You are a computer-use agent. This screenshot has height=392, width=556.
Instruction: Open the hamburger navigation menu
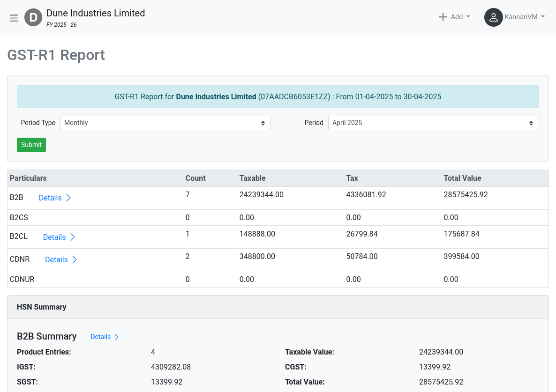pos(14,18)
